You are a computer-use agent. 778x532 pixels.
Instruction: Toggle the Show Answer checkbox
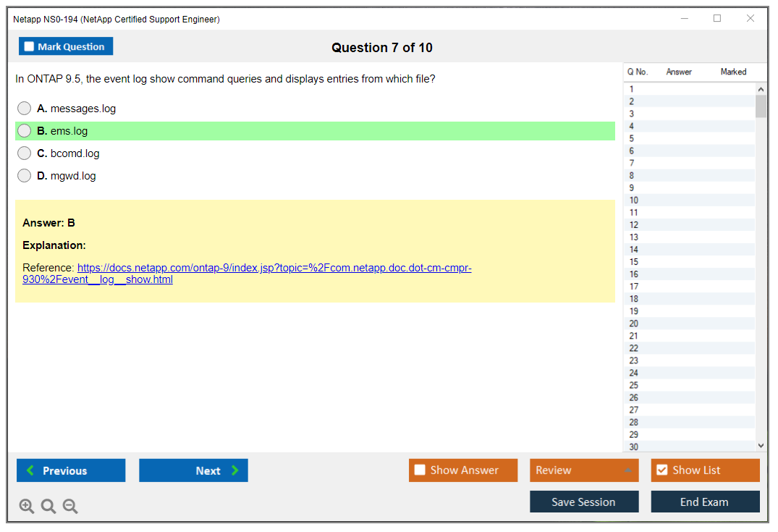[x=420, y=470]
